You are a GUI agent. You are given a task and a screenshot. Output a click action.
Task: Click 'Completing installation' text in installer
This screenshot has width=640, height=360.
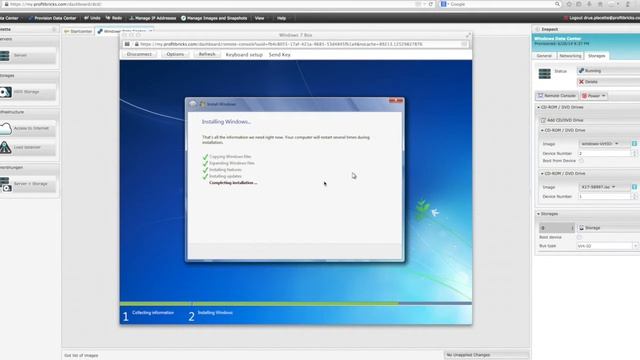point(233,183)
